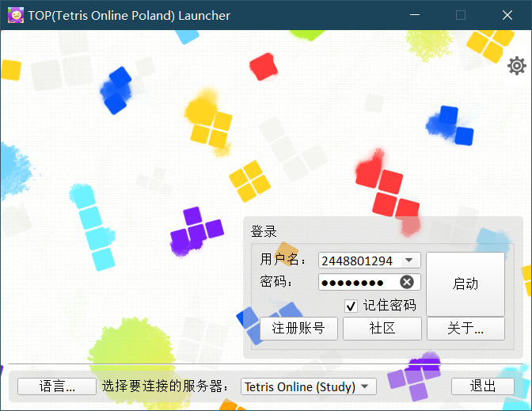Click the 退出 exit button
The height and width of the screenshot is (411, 532).
(482, 386)
